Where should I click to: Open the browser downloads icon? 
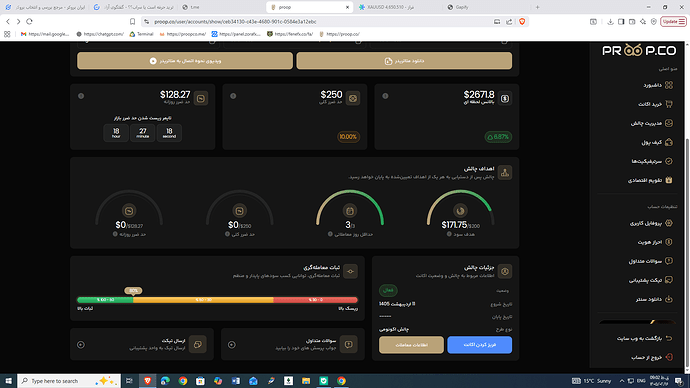pyautogui.click(x=610, y=22)
